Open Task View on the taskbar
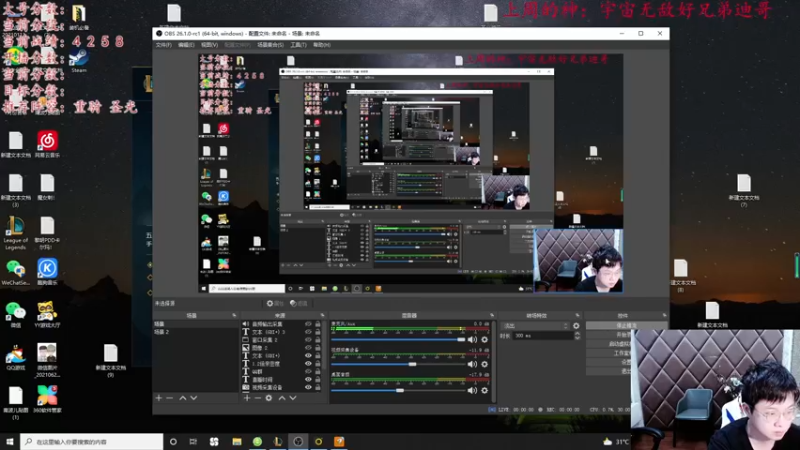 click(x=193, y=442)
